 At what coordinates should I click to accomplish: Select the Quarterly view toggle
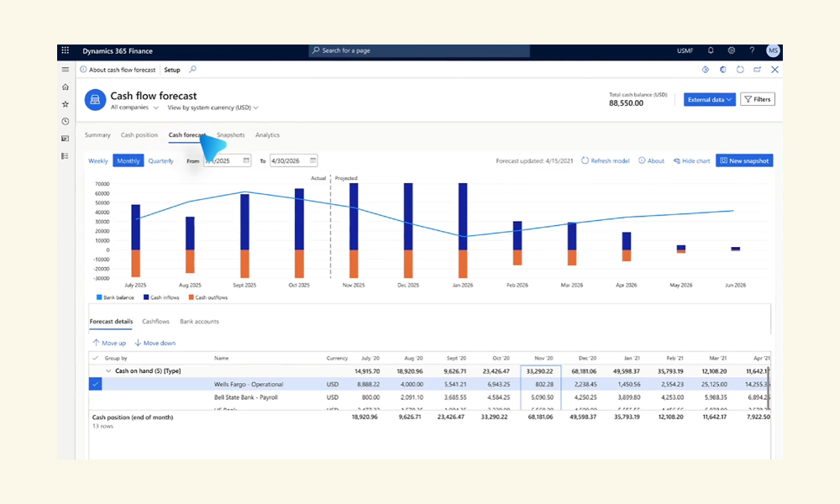[160, 160]
